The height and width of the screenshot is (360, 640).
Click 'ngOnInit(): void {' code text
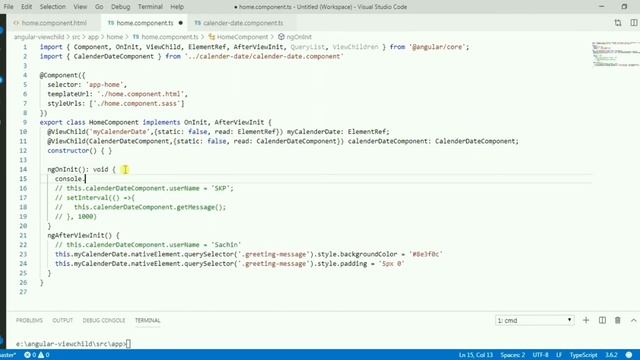click(82, 169)
